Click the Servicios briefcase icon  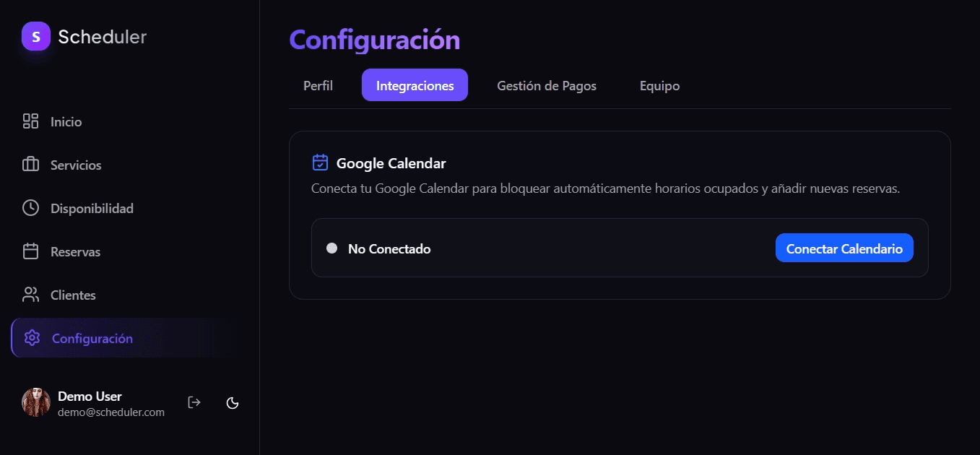click(x=30, y=165)
